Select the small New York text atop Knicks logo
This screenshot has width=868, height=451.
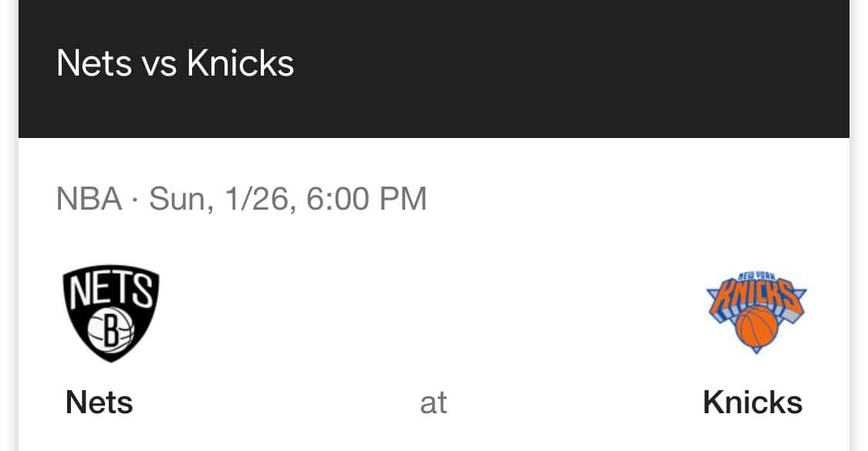(x=757, y=276)
